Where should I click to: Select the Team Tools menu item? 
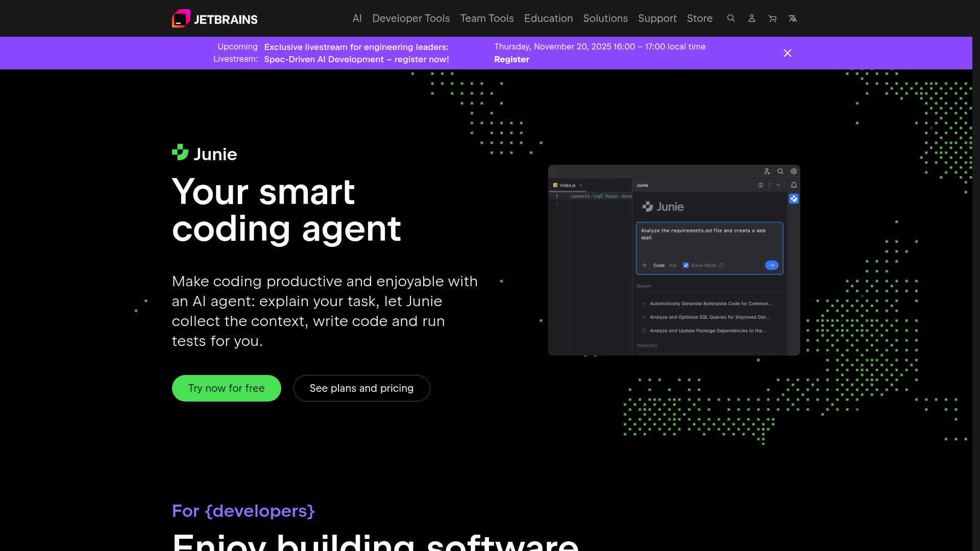[486, 18]
